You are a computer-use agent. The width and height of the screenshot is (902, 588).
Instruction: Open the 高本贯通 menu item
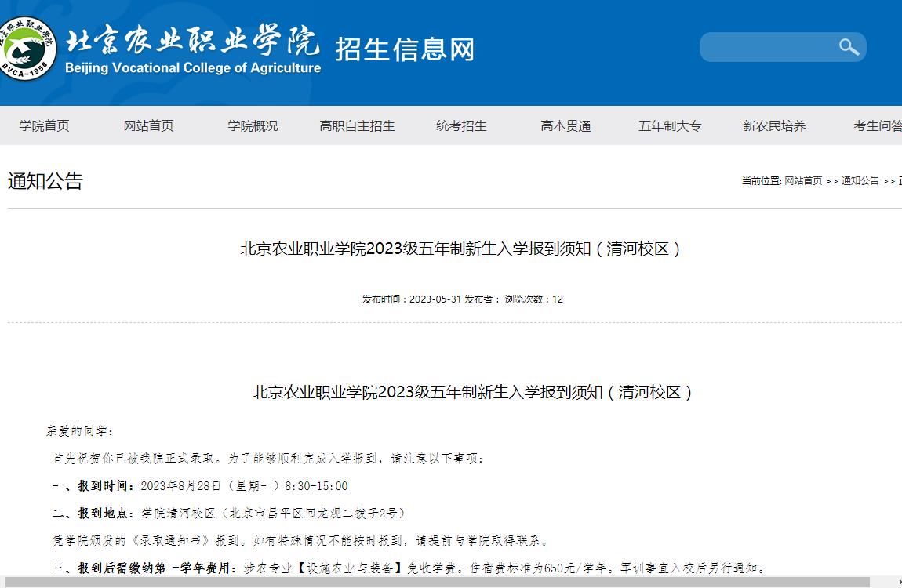(566, 126)
